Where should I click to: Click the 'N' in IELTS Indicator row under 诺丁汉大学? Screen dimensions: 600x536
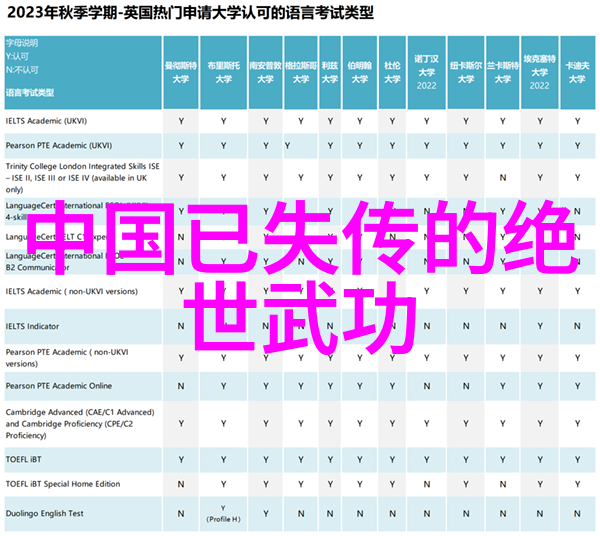pos(427,326)
